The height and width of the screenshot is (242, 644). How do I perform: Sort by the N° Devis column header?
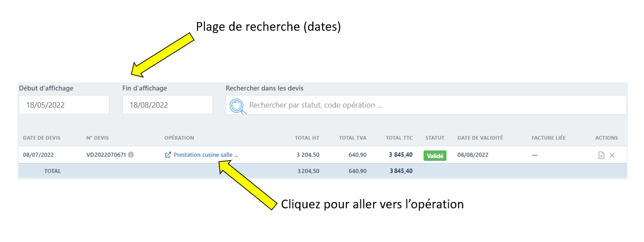click(x=97, y=138)
